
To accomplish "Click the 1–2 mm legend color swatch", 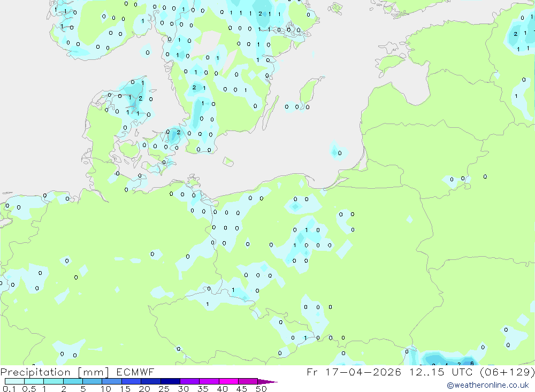I will coord(53,381).
